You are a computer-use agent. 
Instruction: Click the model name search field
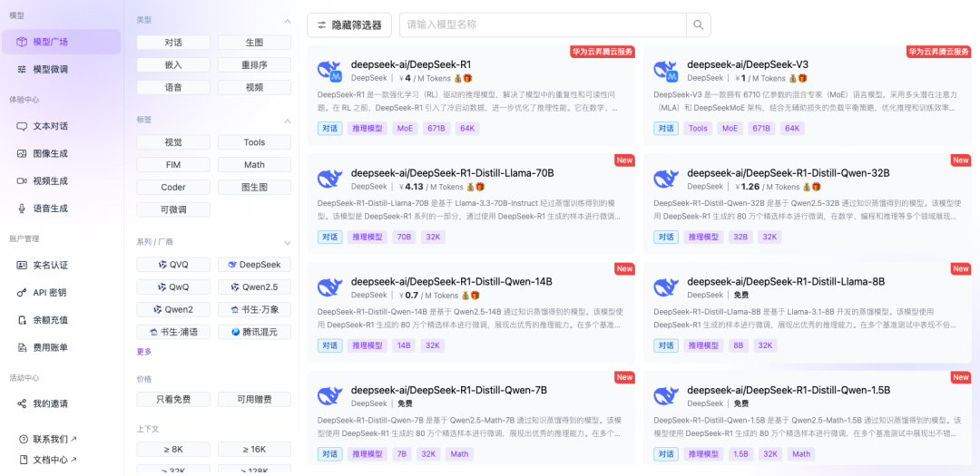tap(543, 25)
